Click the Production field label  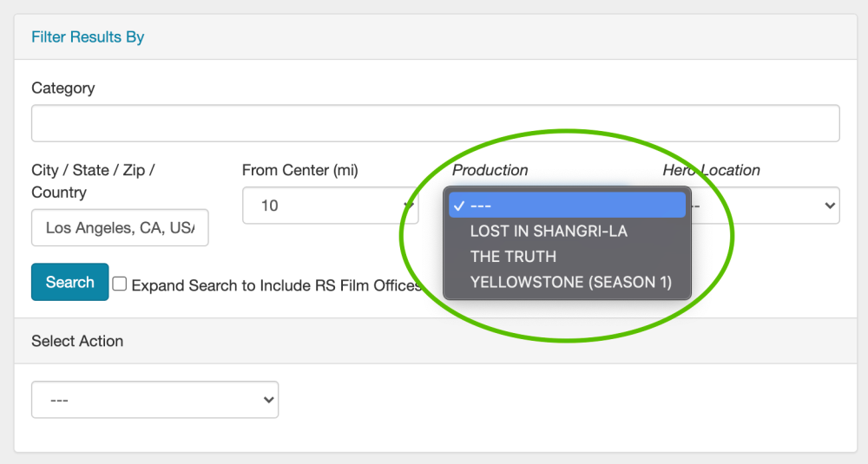(x=490, y=171)
